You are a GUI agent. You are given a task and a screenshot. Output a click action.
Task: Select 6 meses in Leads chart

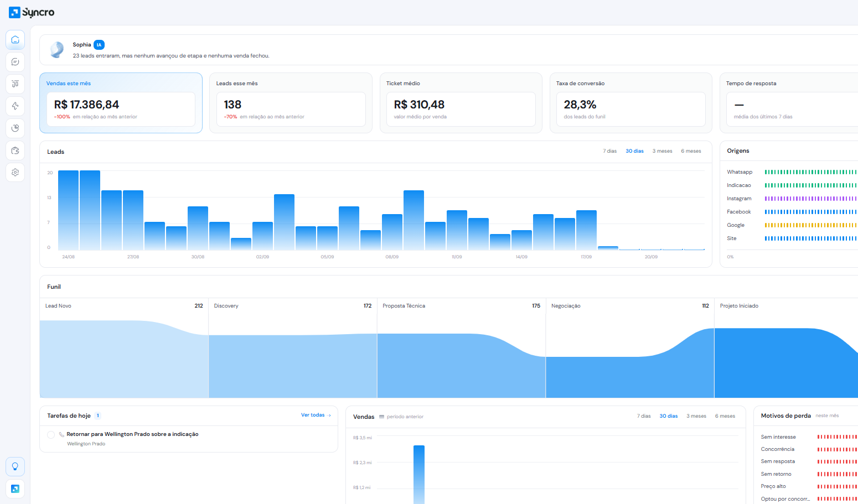pyautogui.click(x=691, y=151)
